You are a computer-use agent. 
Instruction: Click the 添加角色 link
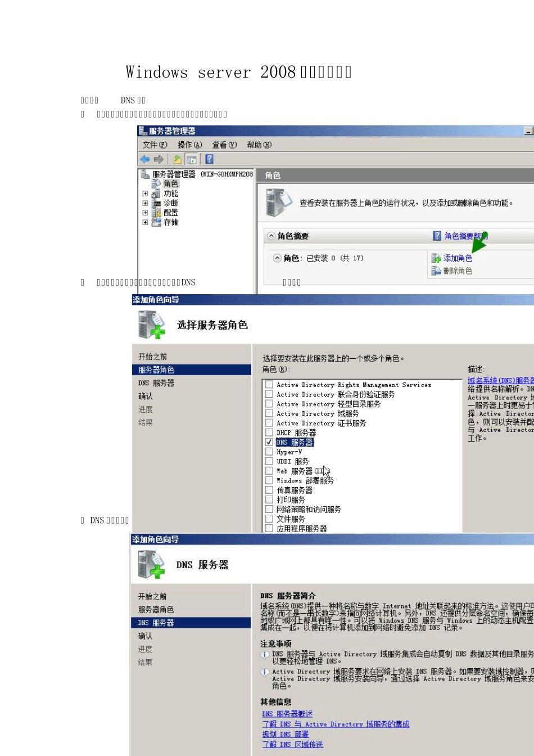click(458, 258)
